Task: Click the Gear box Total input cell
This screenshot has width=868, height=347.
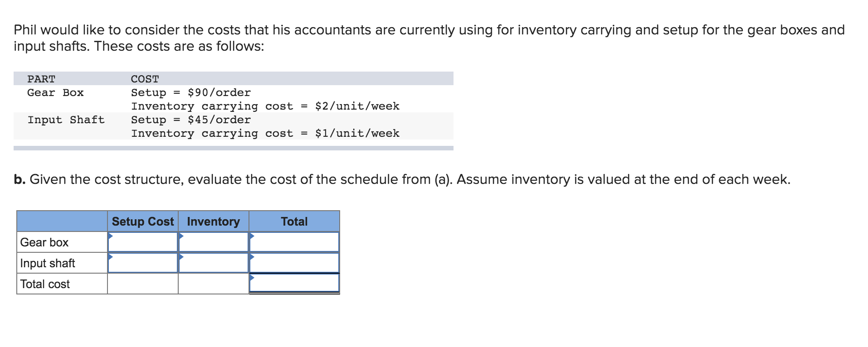Action: tap(294, 242)
